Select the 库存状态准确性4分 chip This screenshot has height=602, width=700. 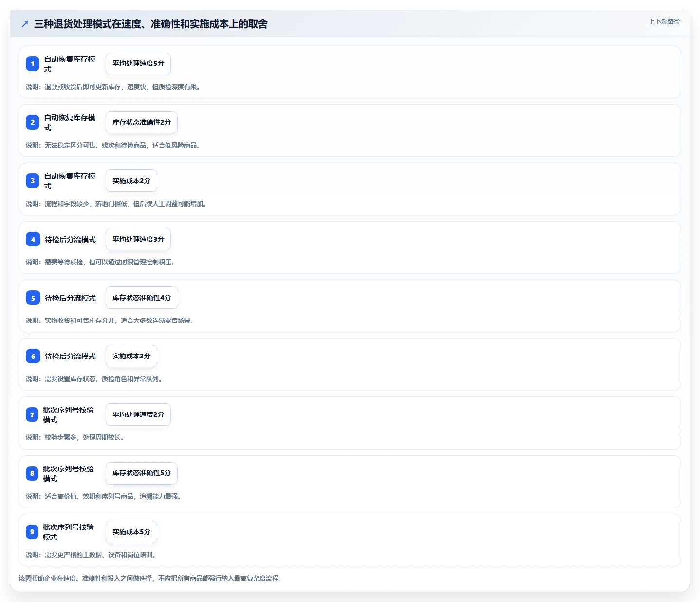(142, 298)
